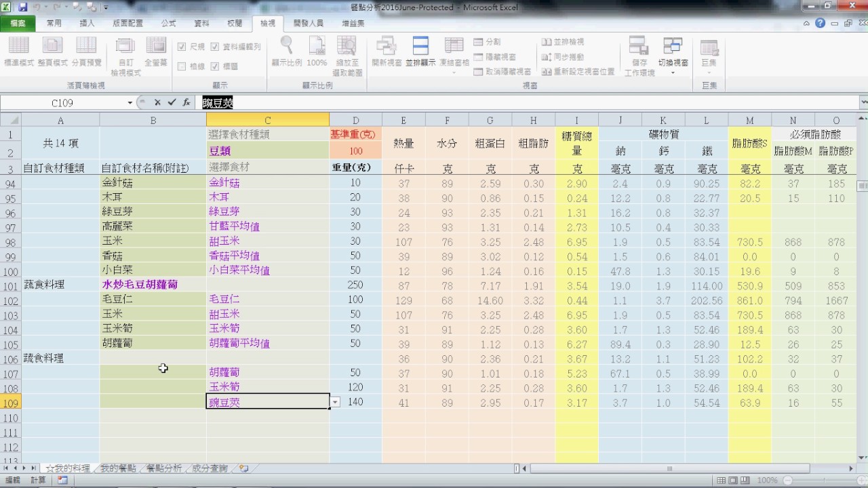
Task: Click the cancel X in the formula bar
Action: 157,102
